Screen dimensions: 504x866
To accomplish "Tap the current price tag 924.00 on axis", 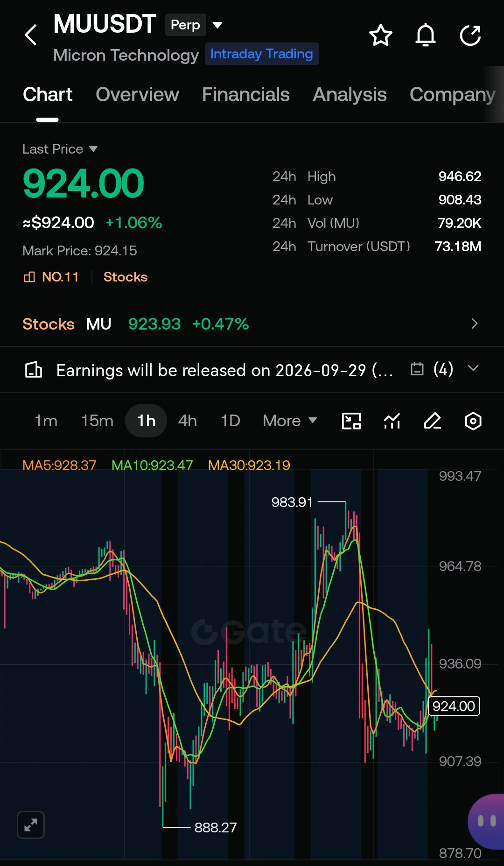I will [454, 706].
